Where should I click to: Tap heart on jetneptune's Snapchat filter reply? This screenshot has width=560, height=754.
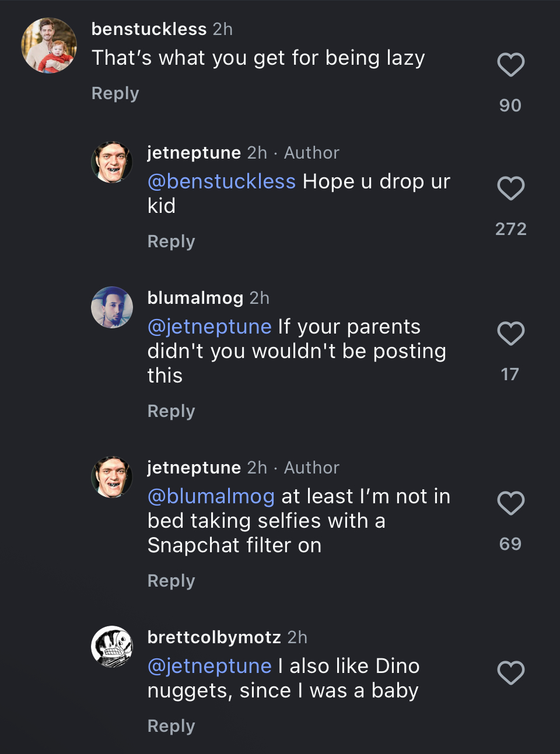point(510,503)
